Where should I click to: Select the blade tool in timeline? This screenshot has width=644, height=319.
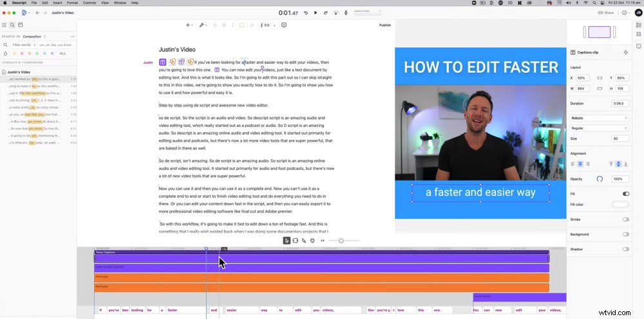coord(304,240)
